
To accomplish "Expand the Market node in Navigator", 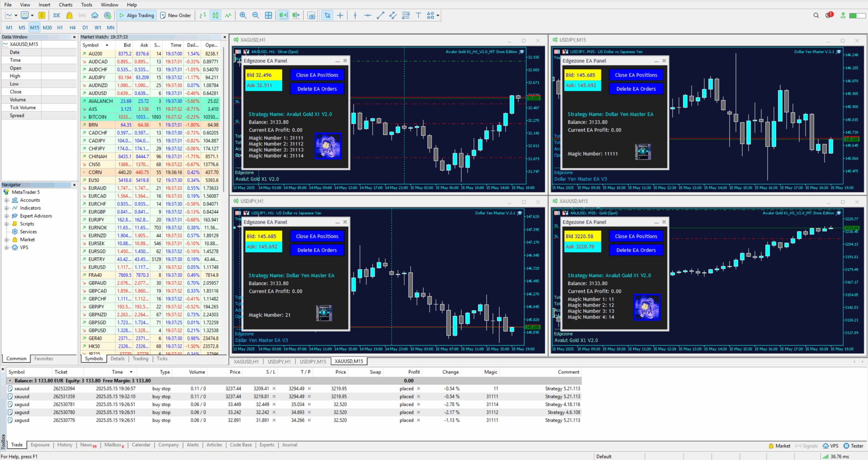I will click(6, 239).
